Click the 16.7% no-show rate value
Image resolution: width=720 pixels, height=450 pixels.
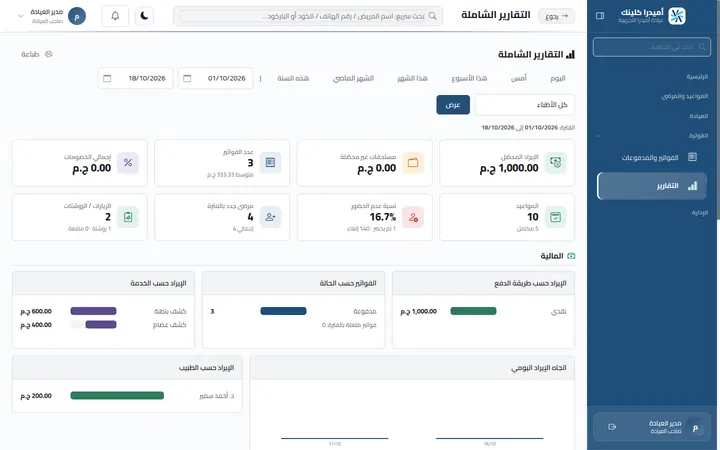click(x=382, y=217)
